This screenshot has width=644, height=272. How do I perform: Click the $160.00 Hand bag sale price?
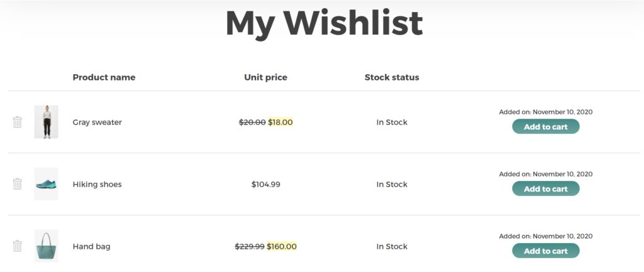click(281, 247)
